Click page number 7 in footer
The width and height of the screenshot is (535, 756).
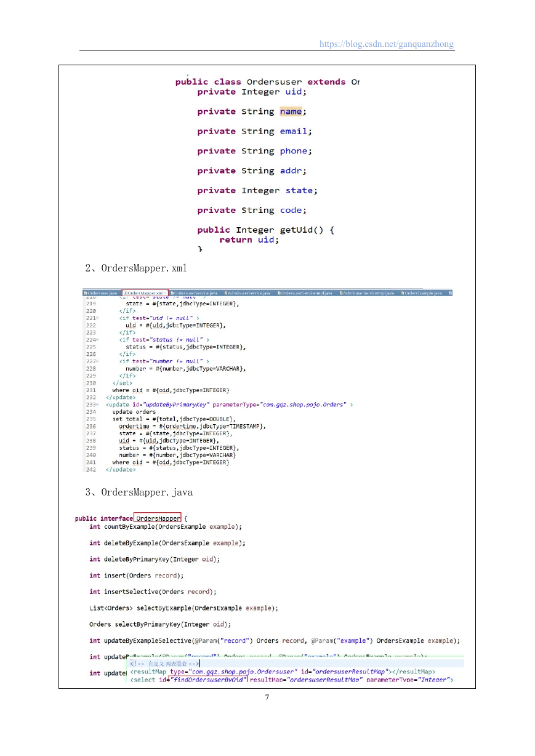pyautogui.click(x=267, y=698)
